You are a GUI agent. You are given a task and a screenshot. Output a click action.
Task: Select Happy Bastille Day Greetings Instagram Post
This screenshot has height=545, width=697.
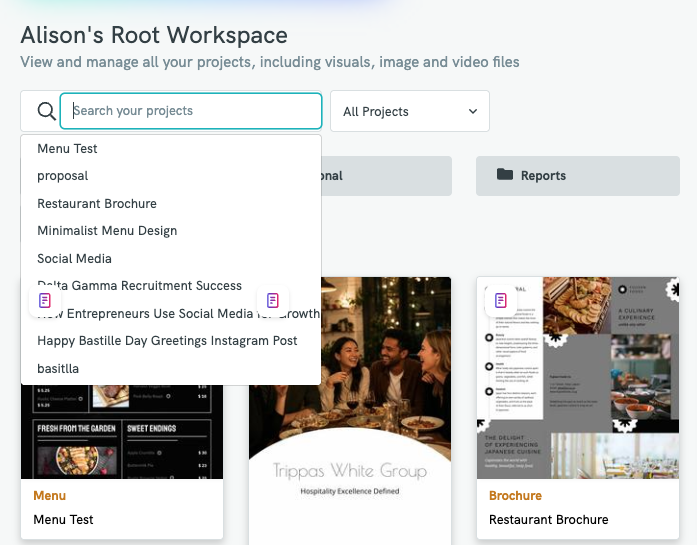[x=171, y=341]
